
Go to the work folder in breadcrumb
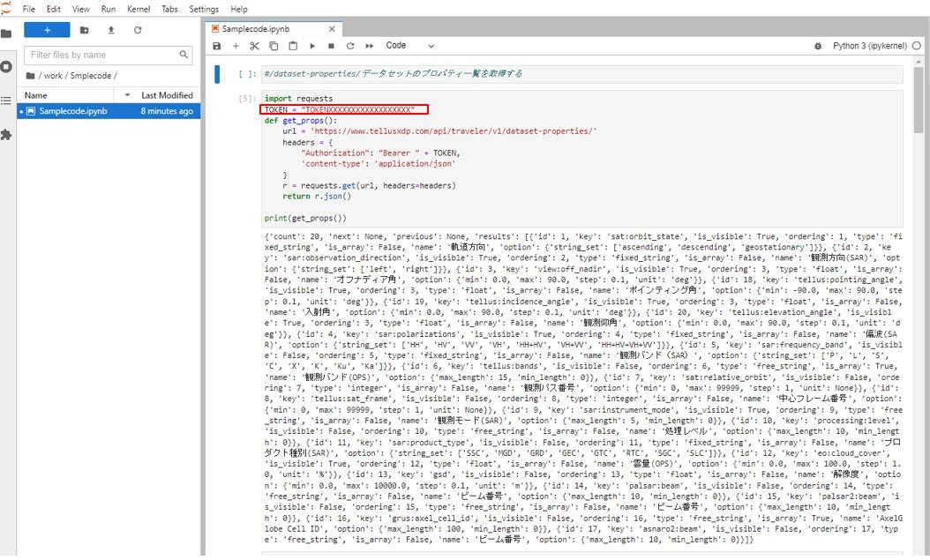click(53, 75)
